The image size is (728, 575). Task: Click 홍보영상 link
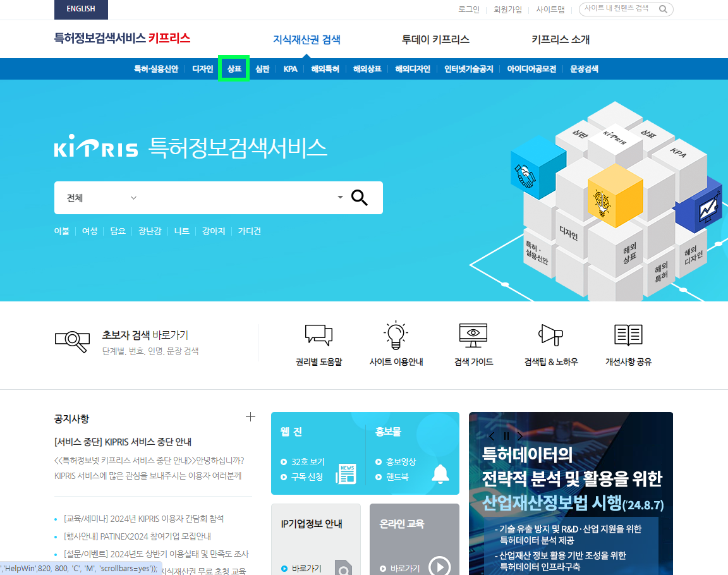pos(401,462)
